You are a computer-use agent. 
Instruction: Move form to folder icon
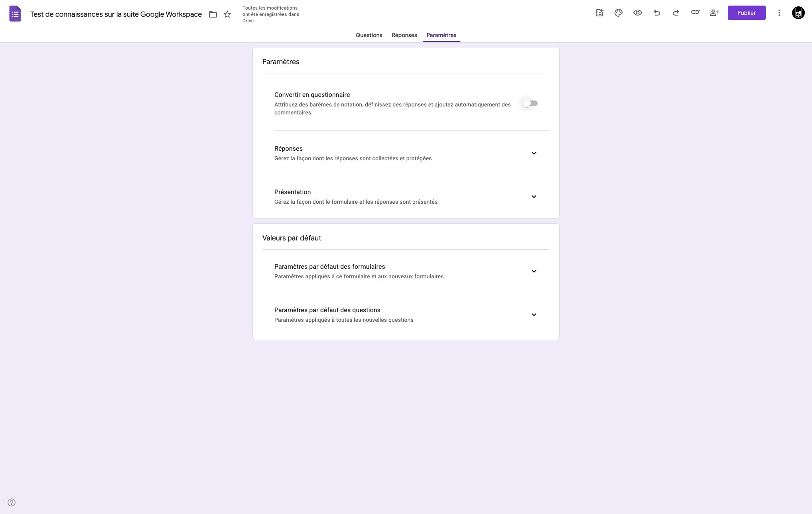point(213,14)
